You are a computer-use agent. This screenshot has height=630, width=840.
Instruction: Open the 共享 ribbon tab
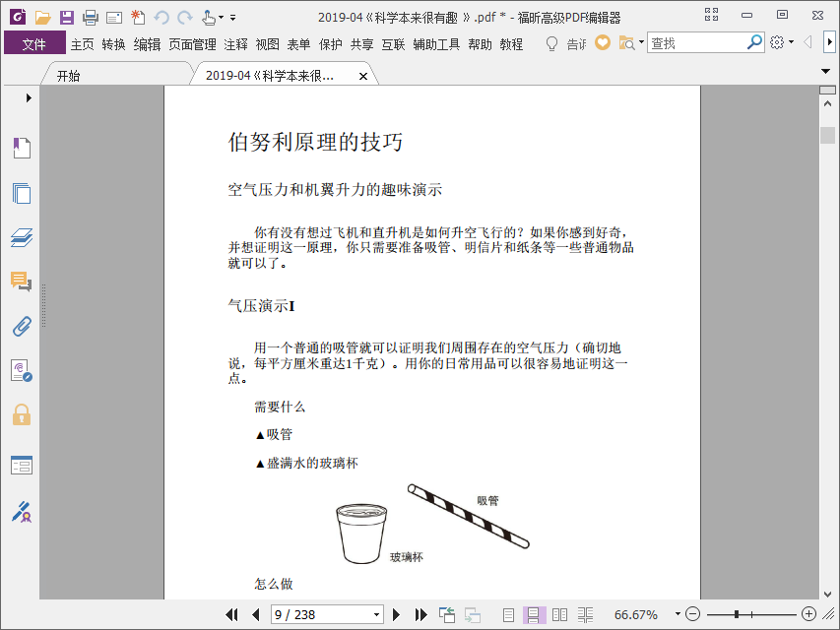pos(361,44)
